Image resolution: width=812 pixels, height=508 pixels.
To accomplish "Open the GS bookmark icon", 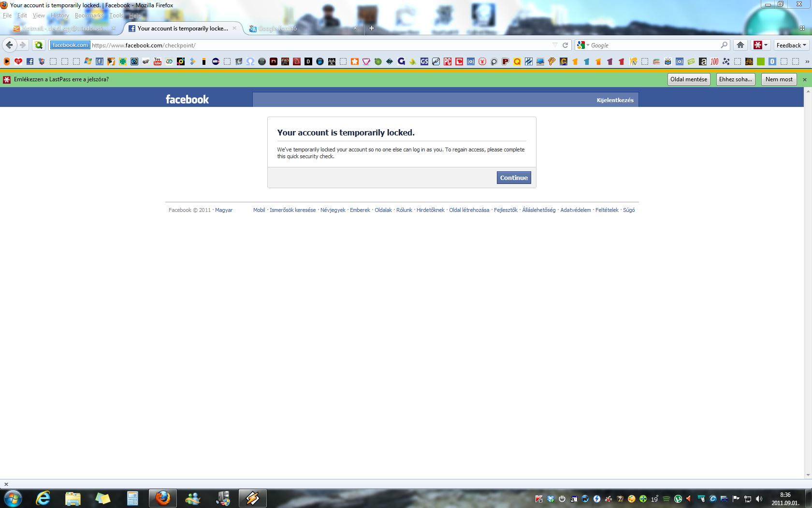I will point(424,61).
